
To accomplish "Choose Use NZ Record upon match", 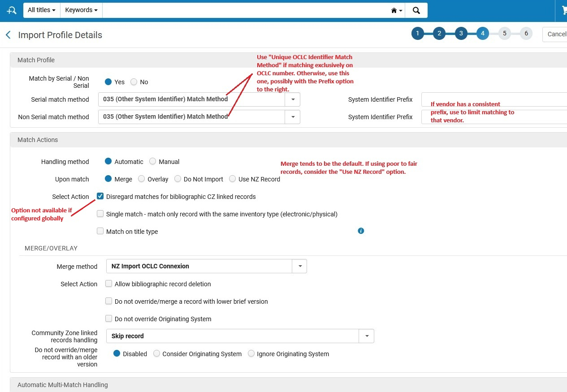I will coord(232,179).
